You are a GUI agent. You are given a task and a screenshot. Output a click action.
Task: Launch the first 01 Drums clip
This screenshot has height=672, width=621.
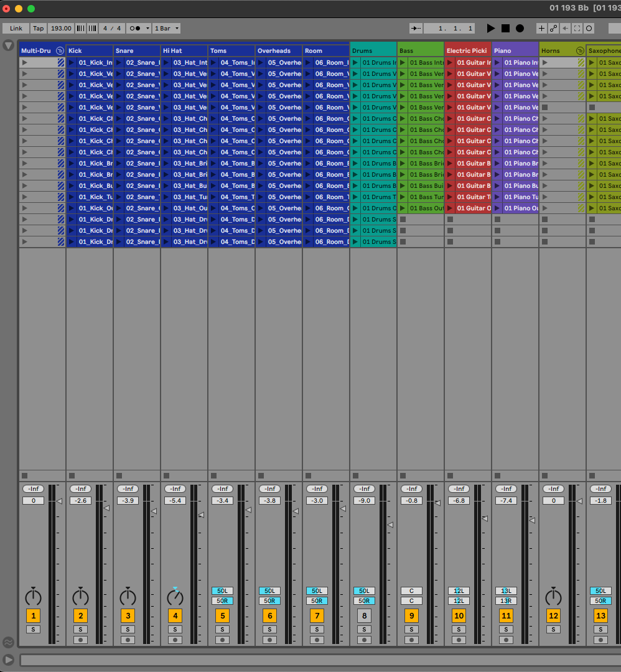pos(355,63)
